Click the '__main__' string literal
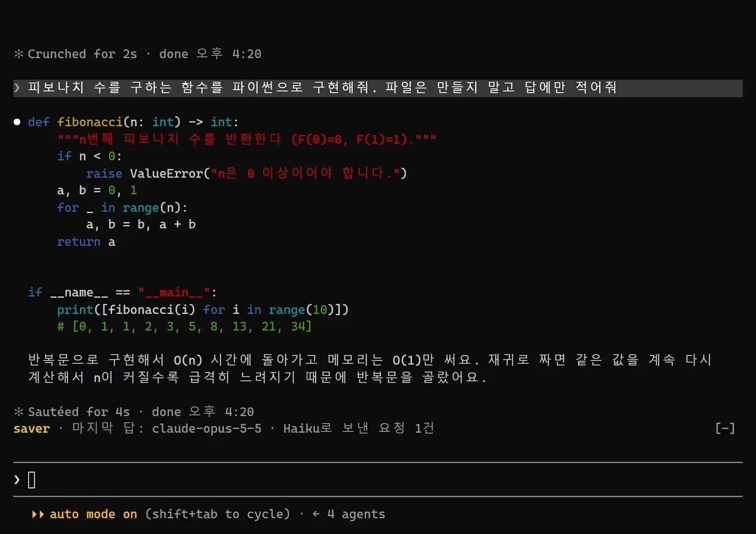This screenshot has width=756, height=534. [x=174, y=293]
